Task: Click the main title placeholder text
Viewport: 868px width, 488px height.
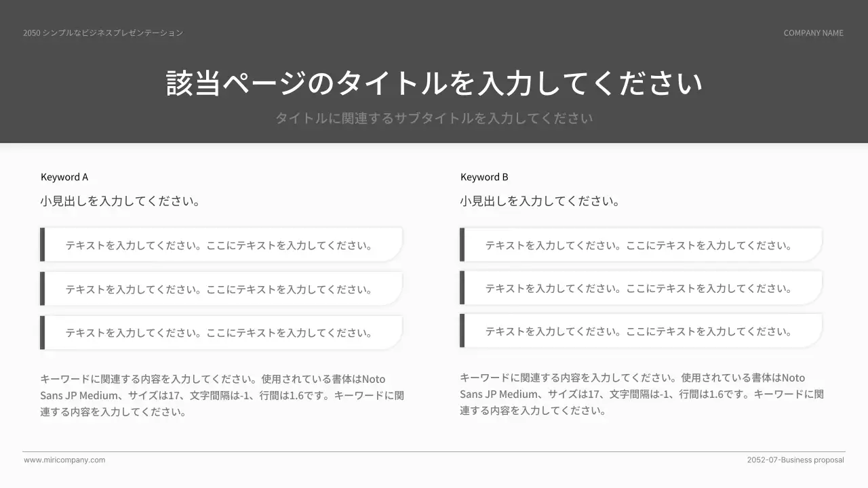Action: tap(434, 81)
